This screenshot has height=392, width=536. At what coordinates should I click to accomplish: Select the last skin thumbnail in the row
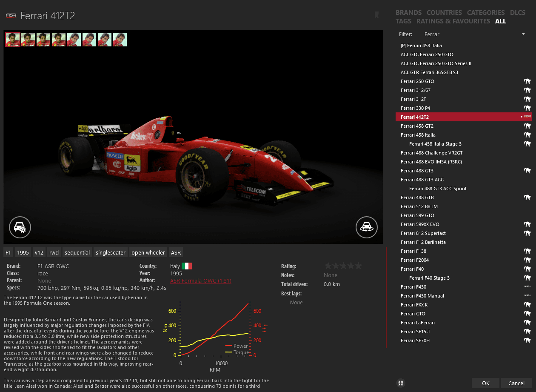click(x=120, y=40)
